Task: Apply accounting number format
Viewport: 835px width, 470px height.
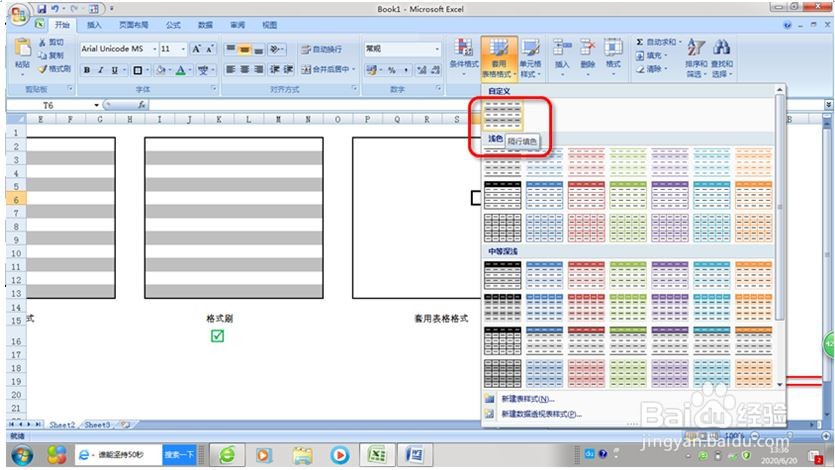Action: [x=372, y=70]
